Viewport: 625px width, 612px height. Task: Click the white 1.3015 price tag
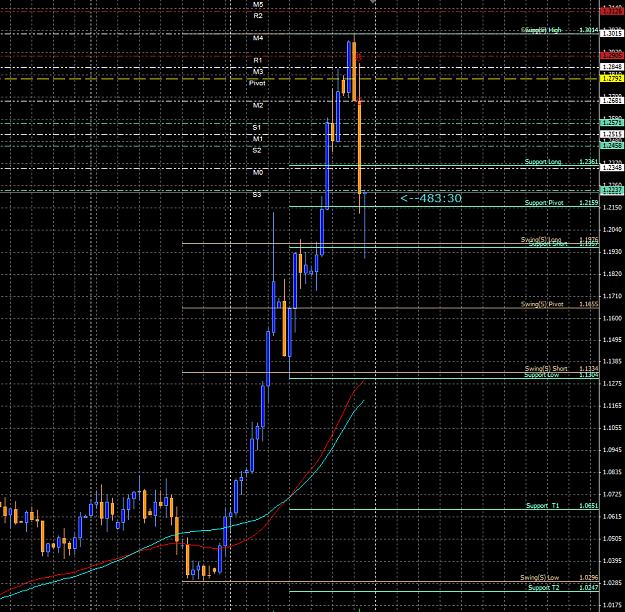tap(612, 33)
